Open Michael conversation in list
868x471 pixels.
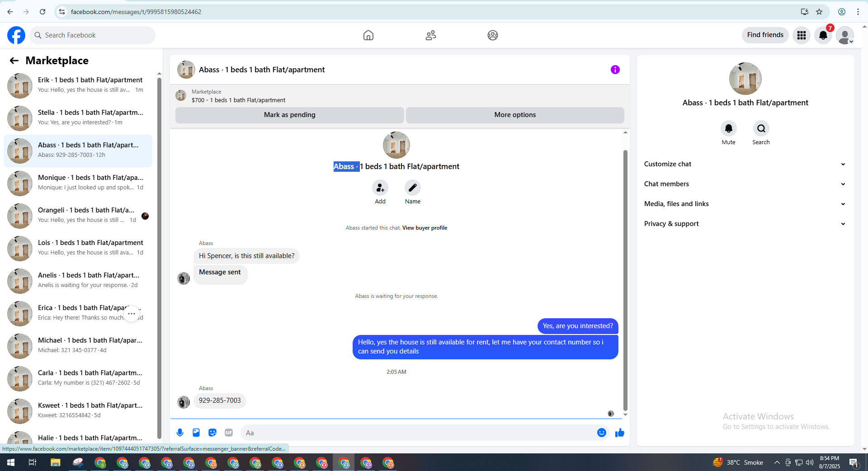coord(78,346)
